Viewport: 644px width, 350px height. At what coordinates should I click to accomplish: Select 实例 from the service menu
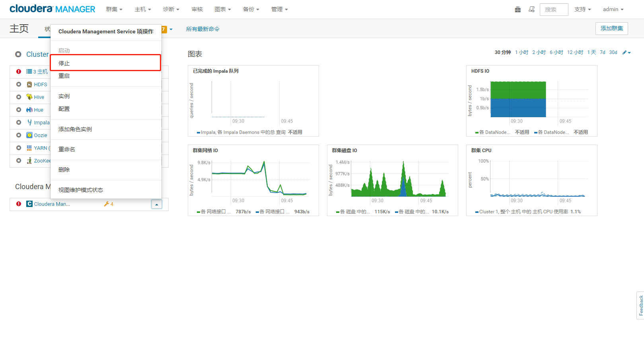click(x=105, y=96)
